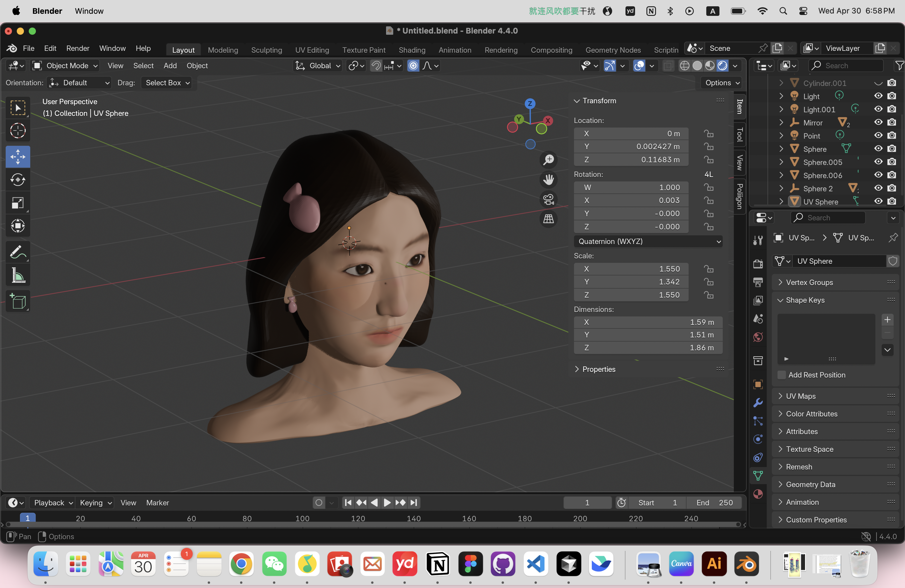Screen dimensions: 905x588
Task: Add a new shape key with plus button
Action: pyautogui.click(x=888, y=320)
